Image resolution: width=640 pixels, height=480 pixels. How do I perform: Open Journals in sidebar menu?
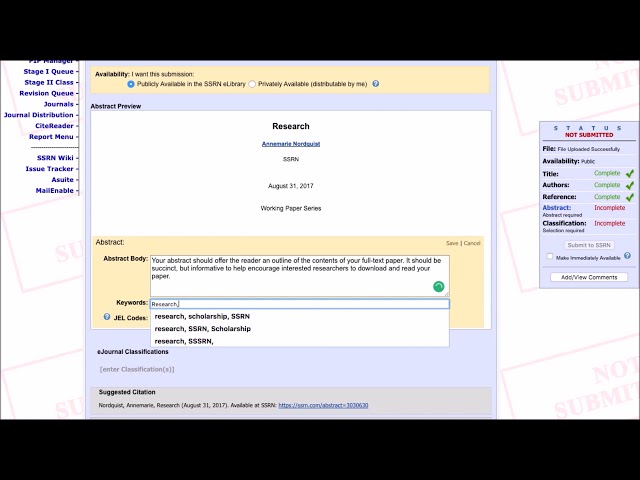59,104
